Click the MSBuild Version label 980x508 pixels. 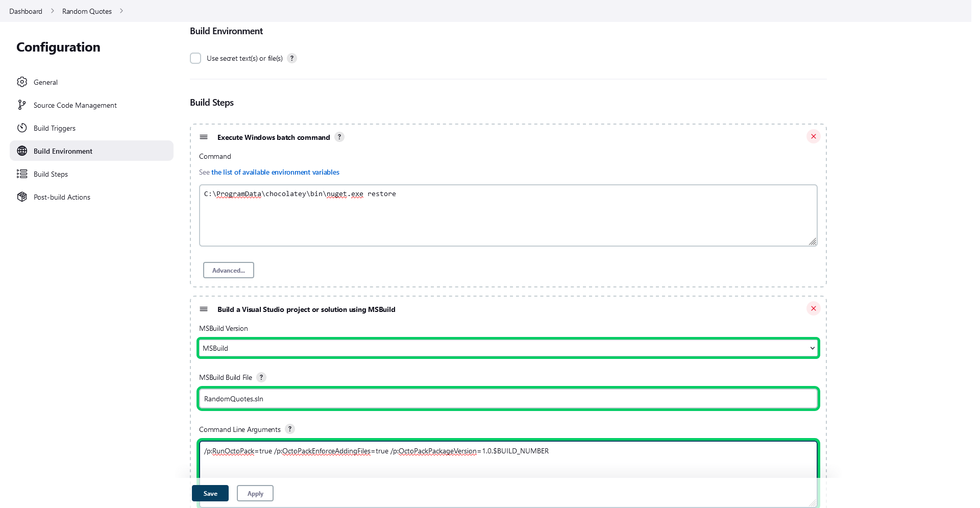click(x=224, y=328)
